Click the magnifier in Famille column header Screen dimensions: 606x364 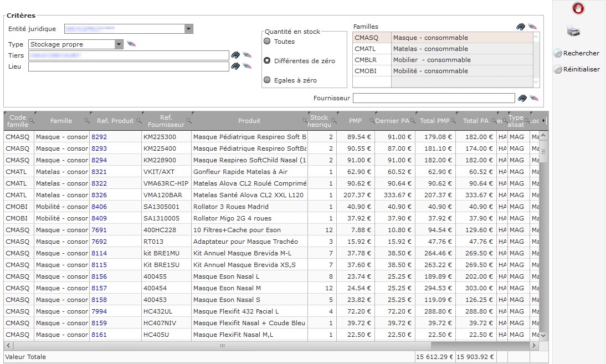tap(87, 121)
